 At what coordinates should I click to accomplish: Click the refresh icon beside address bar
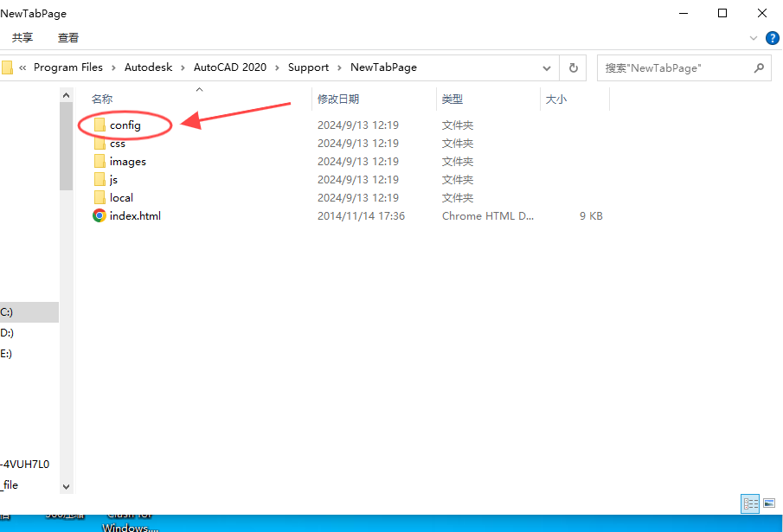tap(573, 67)
